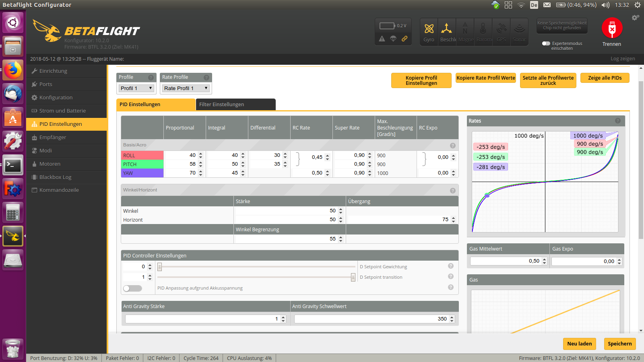This screenshot has height=362, width=644.
Task: Adjust YAW RC Rate stepper
Action: pos(327,173)
